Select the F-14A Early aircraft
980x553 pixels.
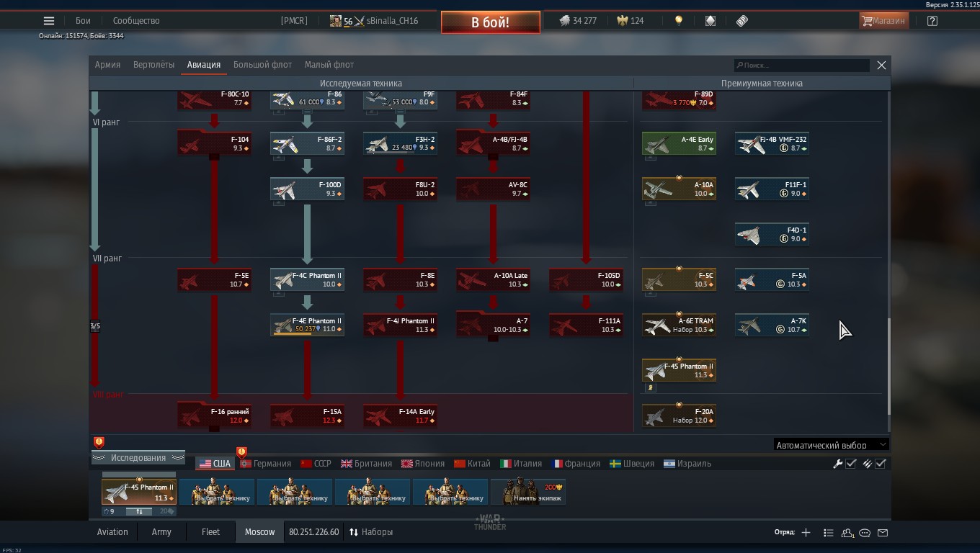point(400,416)
